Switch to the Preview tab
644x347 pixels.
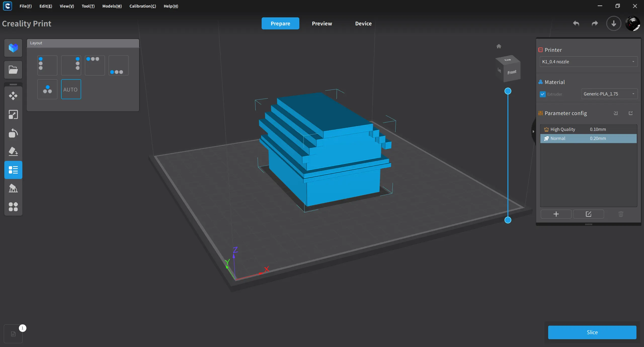point(322,23)
